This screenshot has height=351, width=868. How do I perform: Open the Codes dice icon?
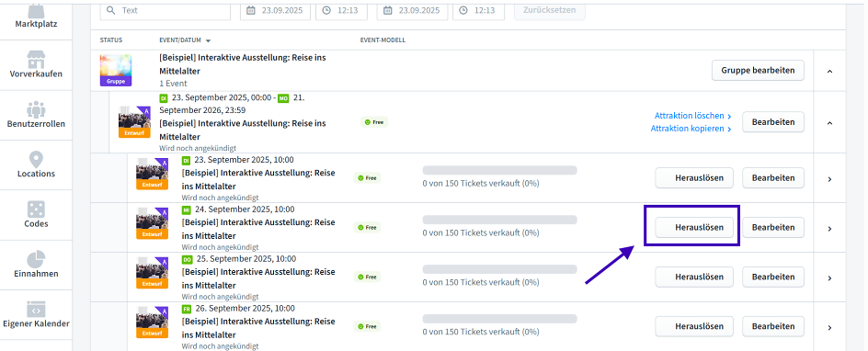pos(36,209)
